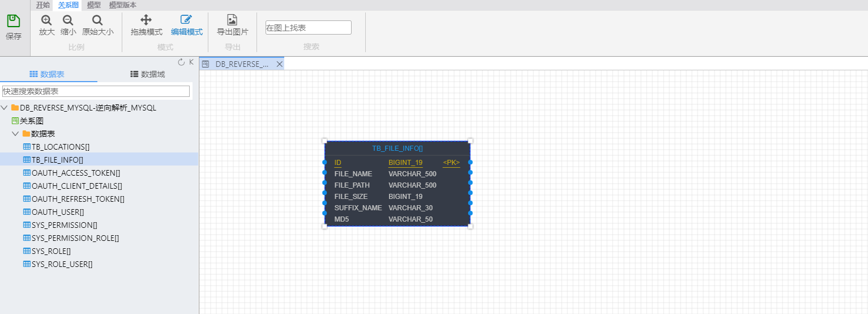868x314 pixels.
Task: Zoom in with the 放大 magnifier
Action: tap(46, 20)
